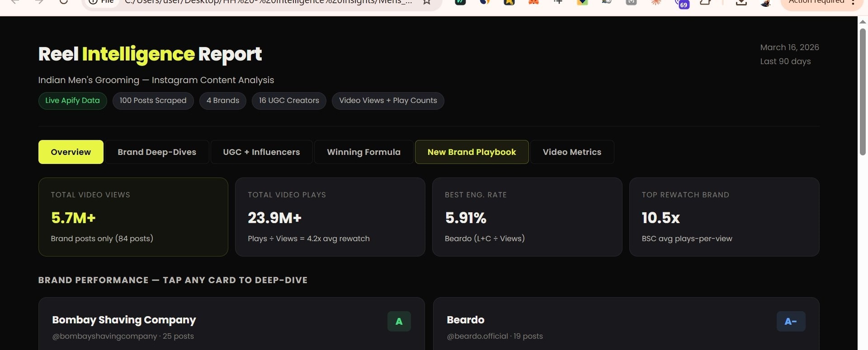Click the subtitle 'Indian Men's Grooming — Instagram Content Analysis'
Viewport: 868px width, 350px height.
pyautogui.click(x=156, y=80)
